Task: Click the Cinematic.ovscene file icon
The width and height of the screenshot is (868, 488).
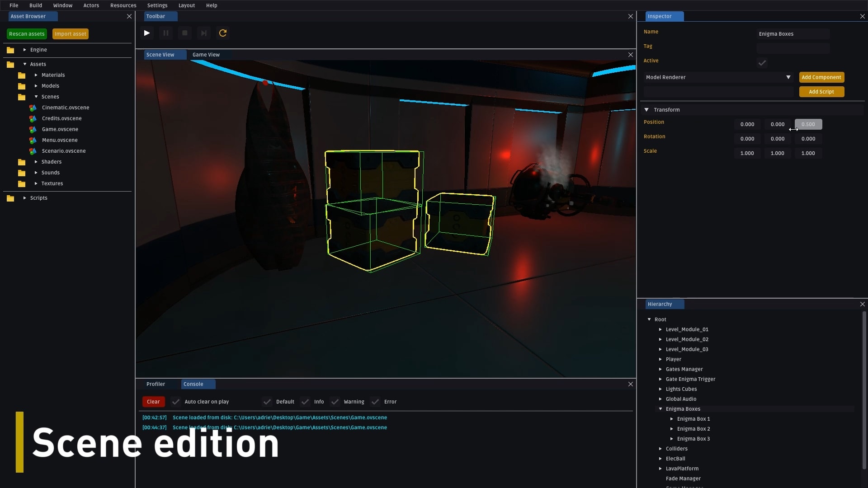Action: click(x=33, y=108)
